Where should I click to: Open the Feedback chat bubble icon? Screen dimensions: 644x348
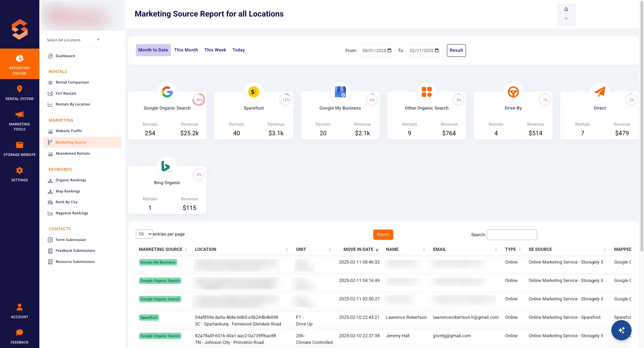tap(19, 332)
